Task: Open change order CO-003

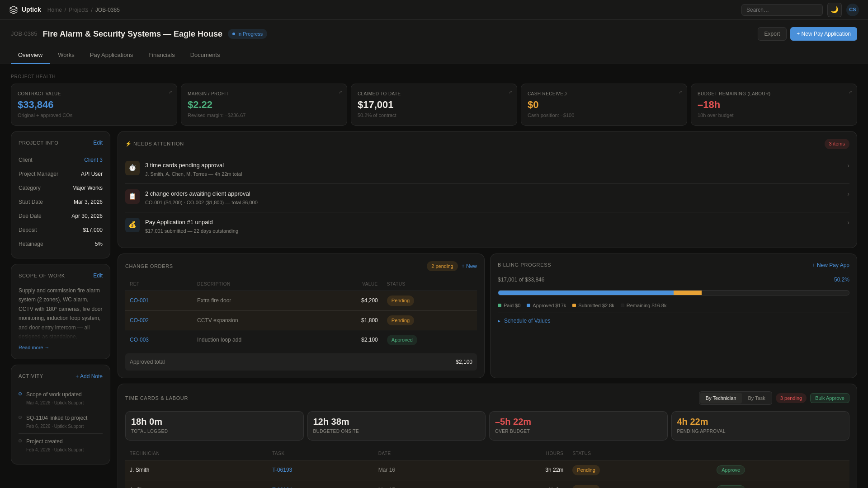Action: click(139, 340)
